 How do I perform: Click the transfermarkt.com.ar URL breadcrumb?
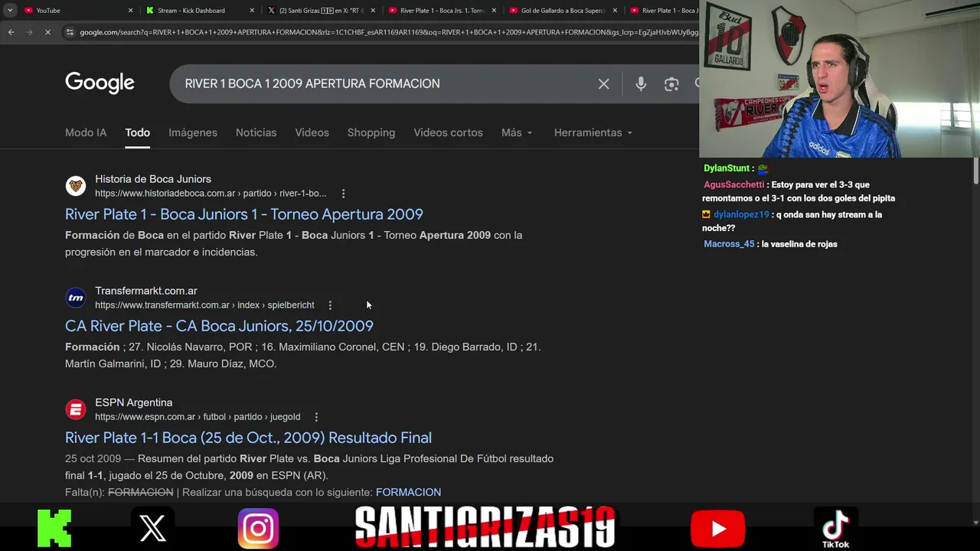[204, 305]
